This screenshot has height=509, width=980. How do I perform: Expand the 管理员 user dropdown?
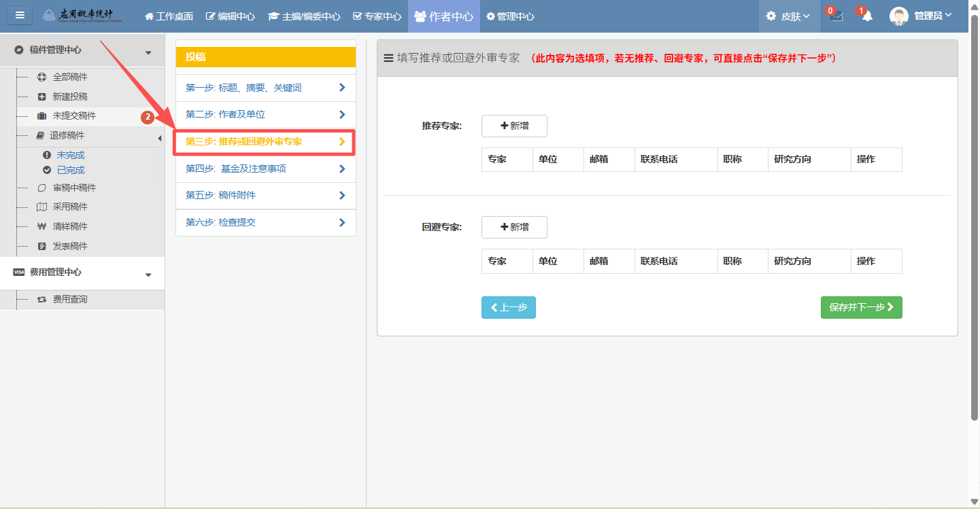(932, 16)
